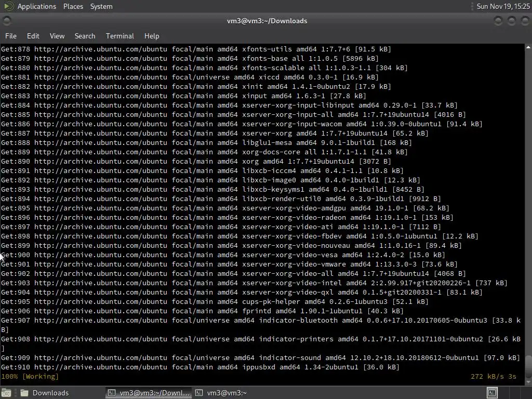Open the terminal Search menu

point(85,36)
